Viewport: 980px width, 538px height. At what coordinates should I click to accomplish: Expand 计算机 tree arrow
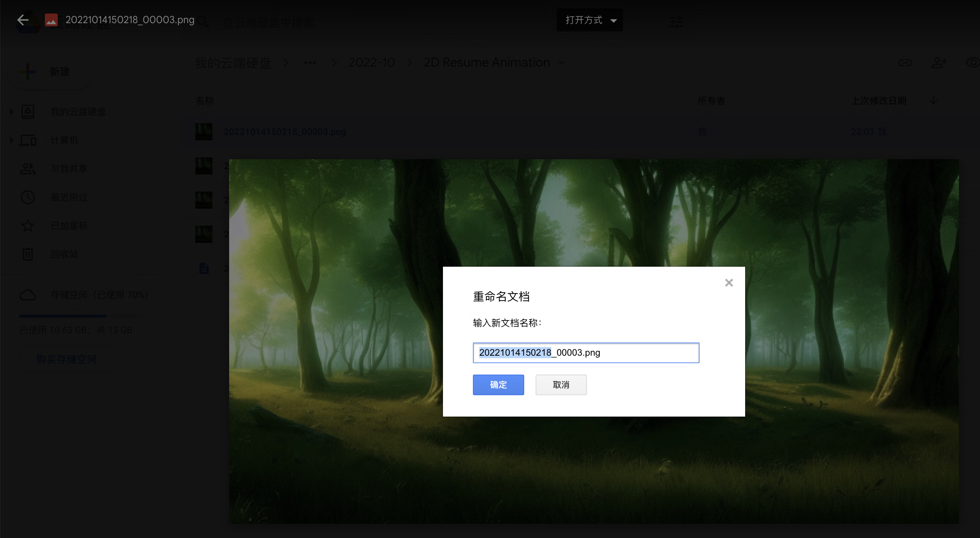(11, 140)
